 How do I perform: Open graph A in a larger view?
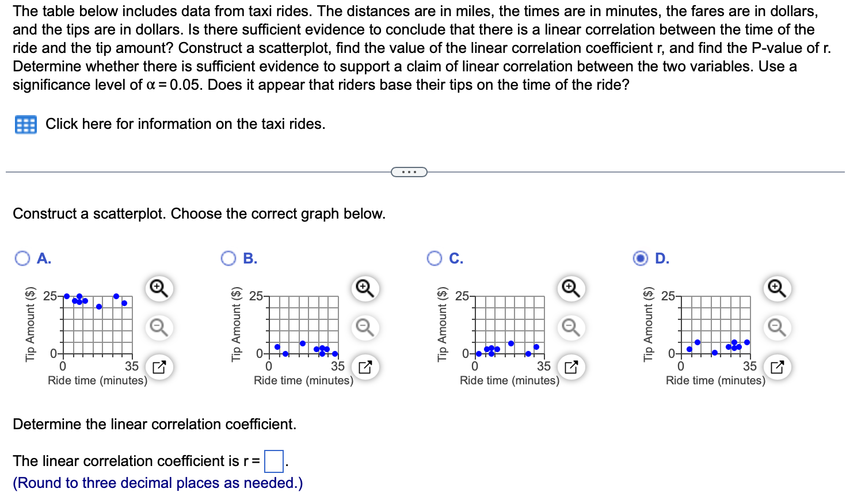(159, 366)
